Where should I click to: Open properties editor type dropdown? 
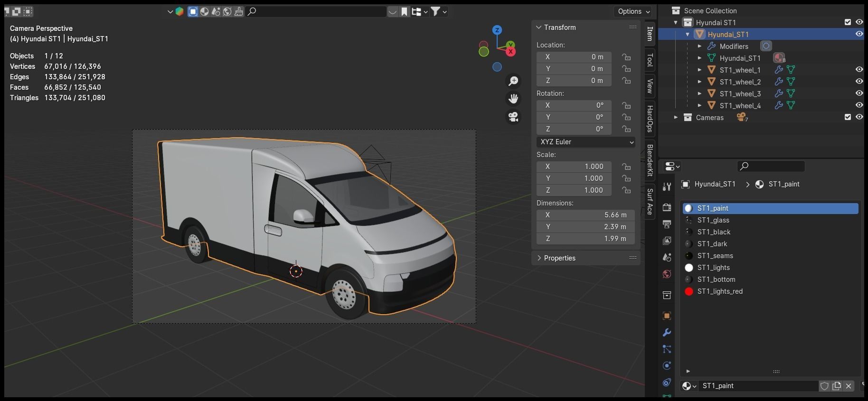tap(672, 167)
